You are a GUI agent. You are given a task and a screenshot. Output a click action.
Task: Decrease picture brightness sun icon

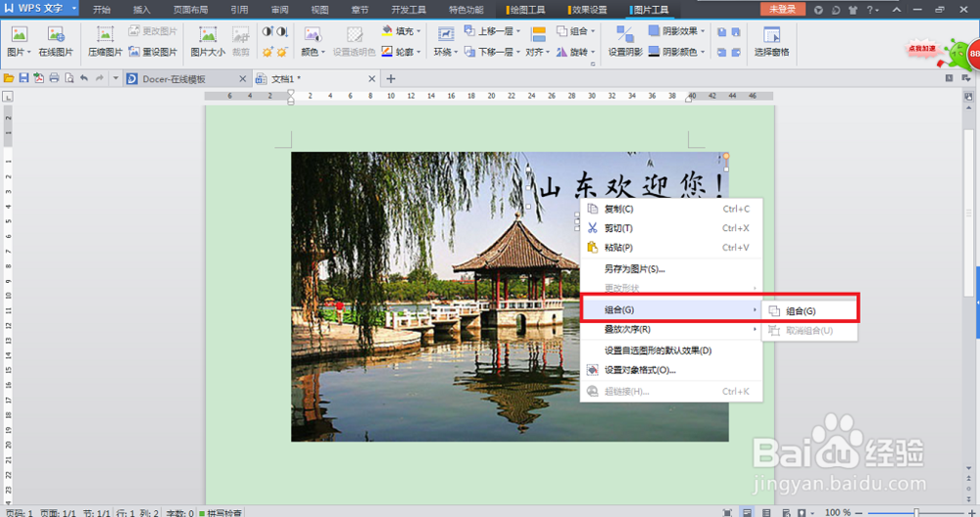coord(282,52)
